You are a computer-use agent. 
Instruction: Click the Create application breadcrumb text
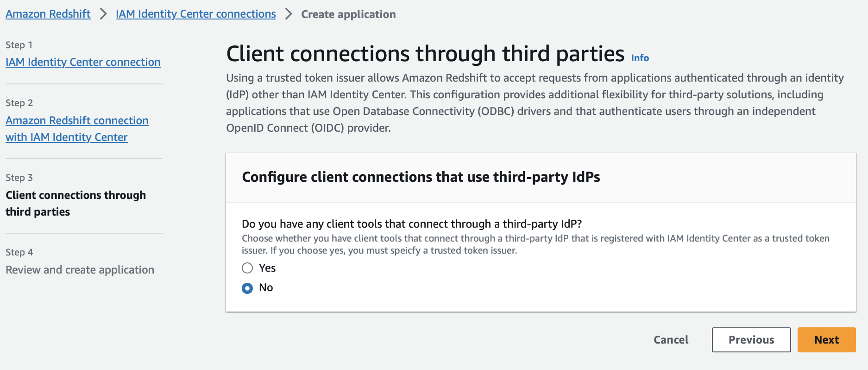(348, 14)
